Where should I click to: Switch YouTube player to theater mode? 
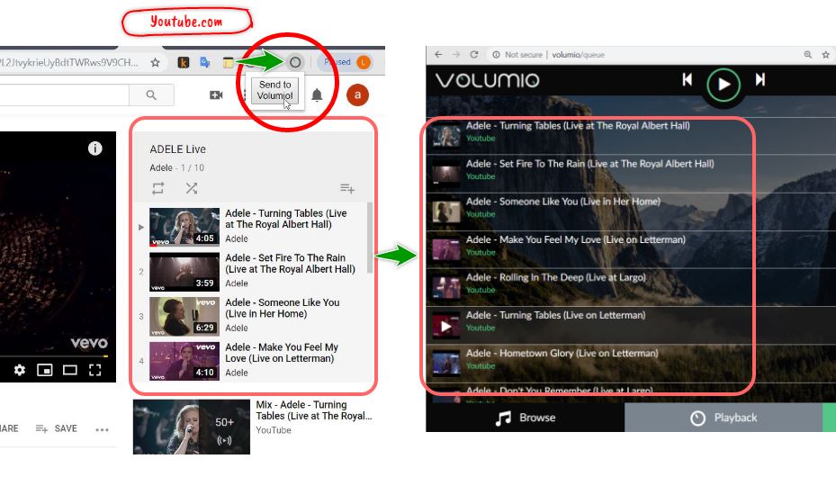pos(70,370)
